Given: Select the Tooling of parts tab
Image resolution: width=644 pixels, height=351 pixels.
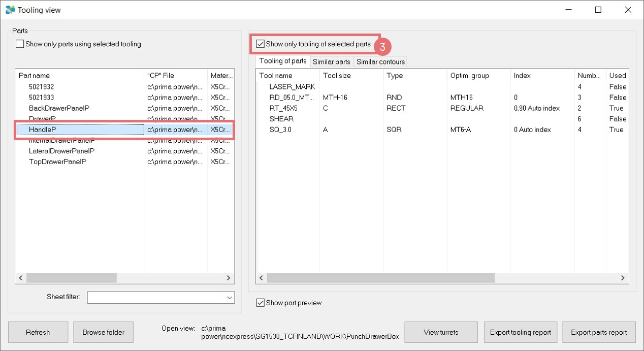Looking at the screenshot, I should click(283, 61).
